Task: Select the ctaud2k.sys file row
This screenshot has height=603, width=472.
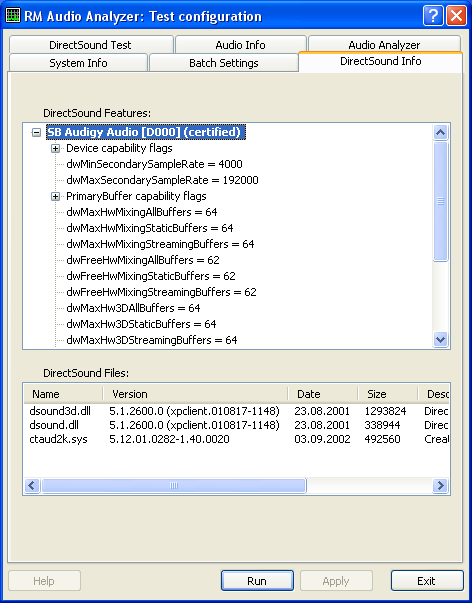Action: pyautogui.click(x=236, y=439)
